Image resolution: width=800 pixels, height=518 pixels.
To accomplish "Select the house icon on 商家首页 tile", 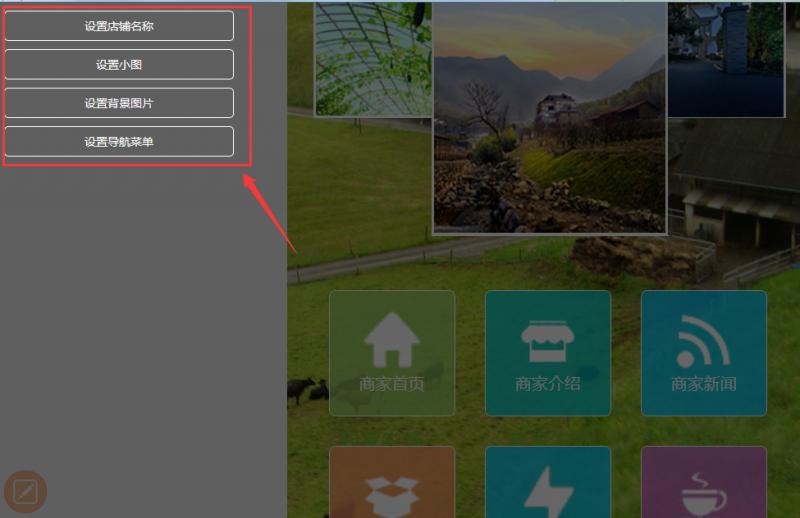I will click(x=392, y=340).
